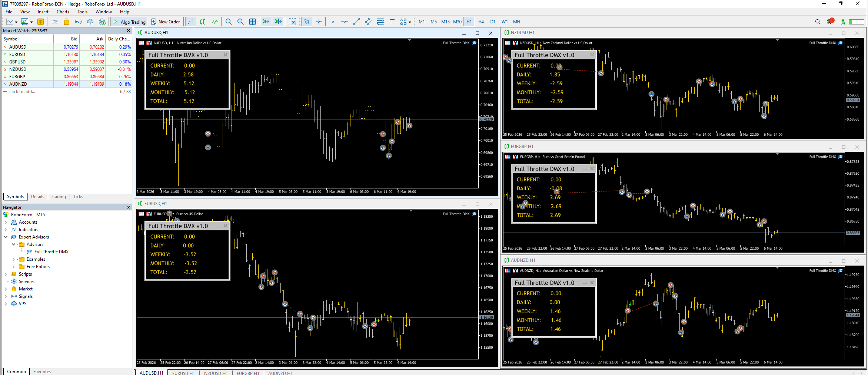Select the Fibonacci retracement tool
Image resolution: width=868 pixels, height=375 pixels.
(x=380, y=22)
